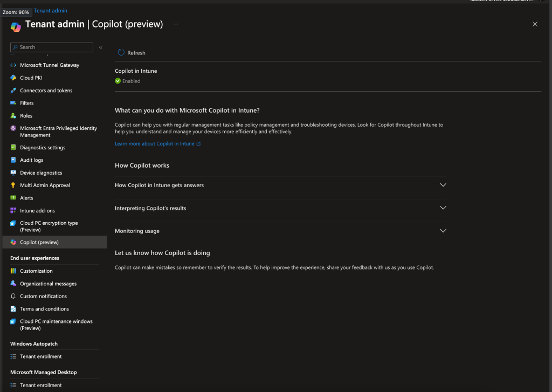Click the sidebar Search field
Viewport: 552px width, 392px height.
click(54, 47)
